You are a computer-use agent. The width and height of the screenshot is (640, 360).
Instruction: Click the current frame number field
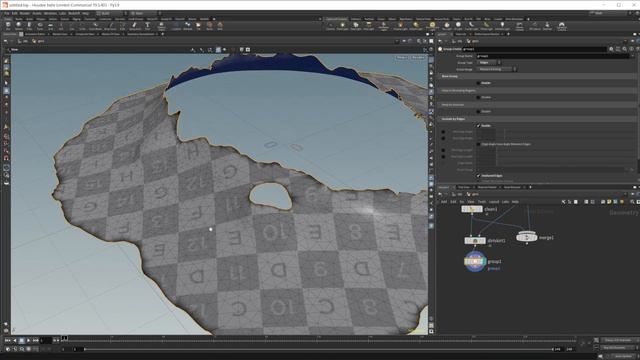tap(46, 340)
